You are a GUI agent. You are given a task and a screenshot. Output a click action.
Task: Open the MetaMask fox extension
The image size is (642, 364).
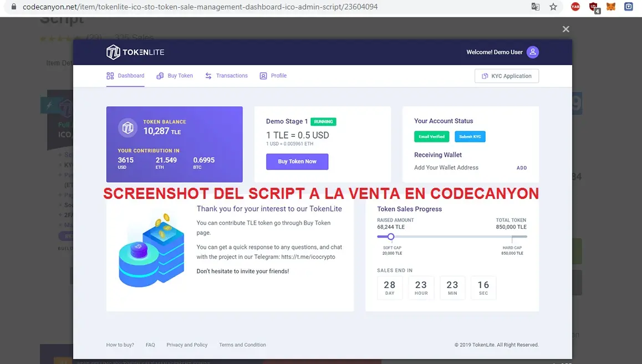tap(611, 7)
